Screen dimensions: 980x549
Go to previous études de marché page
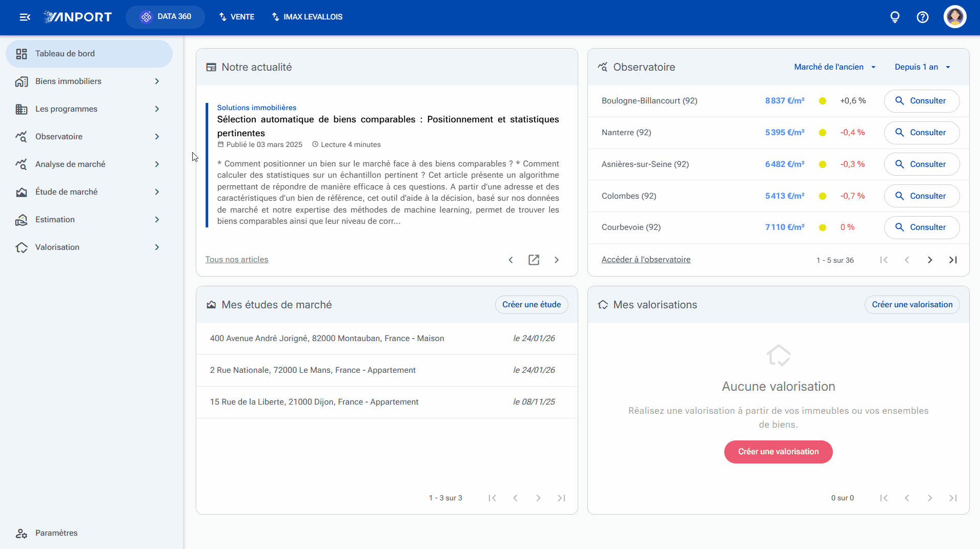coord(515,498)
